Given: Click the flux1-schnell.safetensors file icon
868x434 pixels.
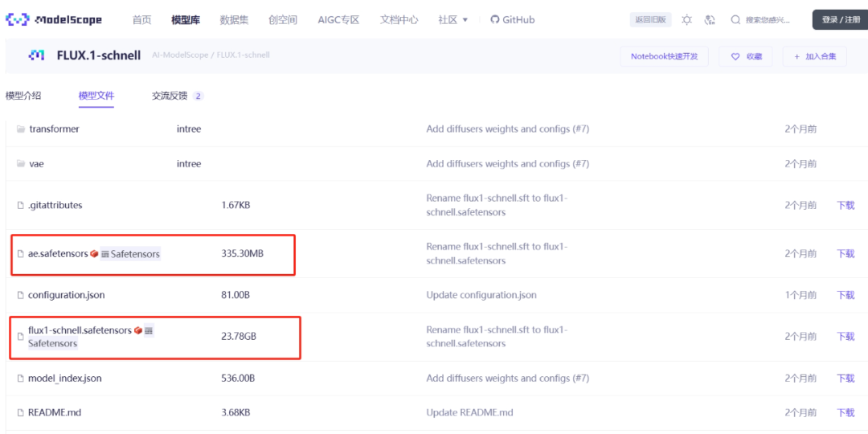Looking at the screenshot, I should pos(20,337).
